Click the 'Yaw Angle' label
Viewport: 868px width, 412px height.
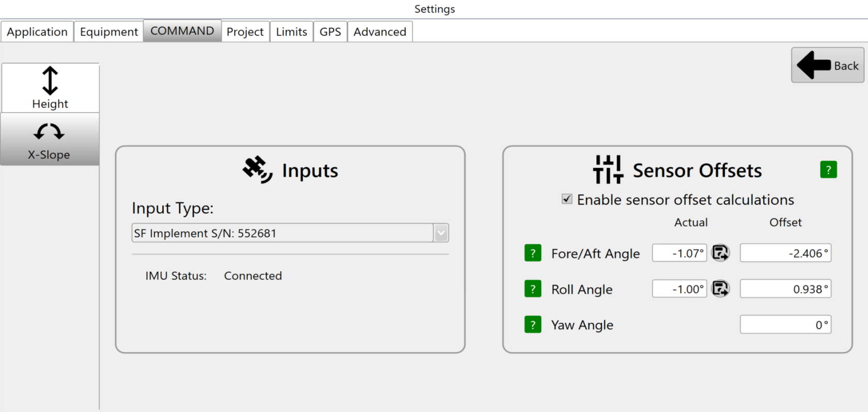582,325
